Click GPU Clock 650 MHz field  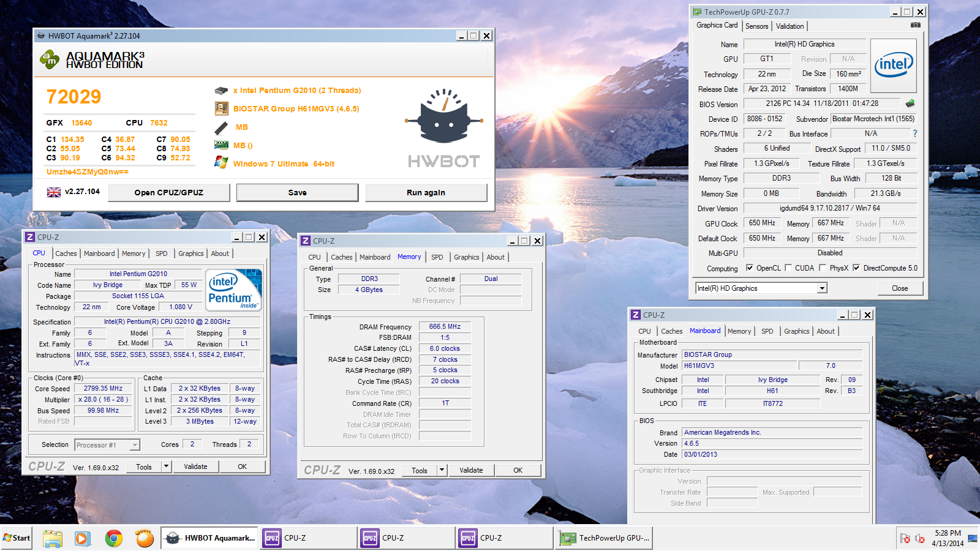(762, 223)
